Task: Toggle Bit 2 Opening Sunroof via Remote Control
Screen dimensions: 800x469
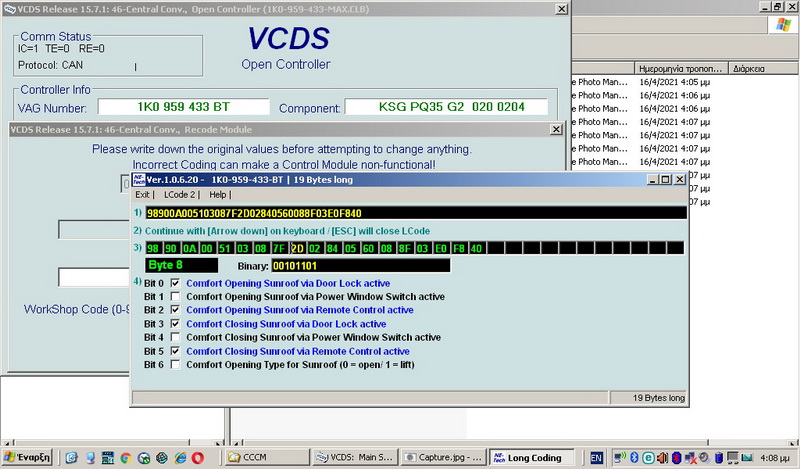Action: (x=175, y=310)
